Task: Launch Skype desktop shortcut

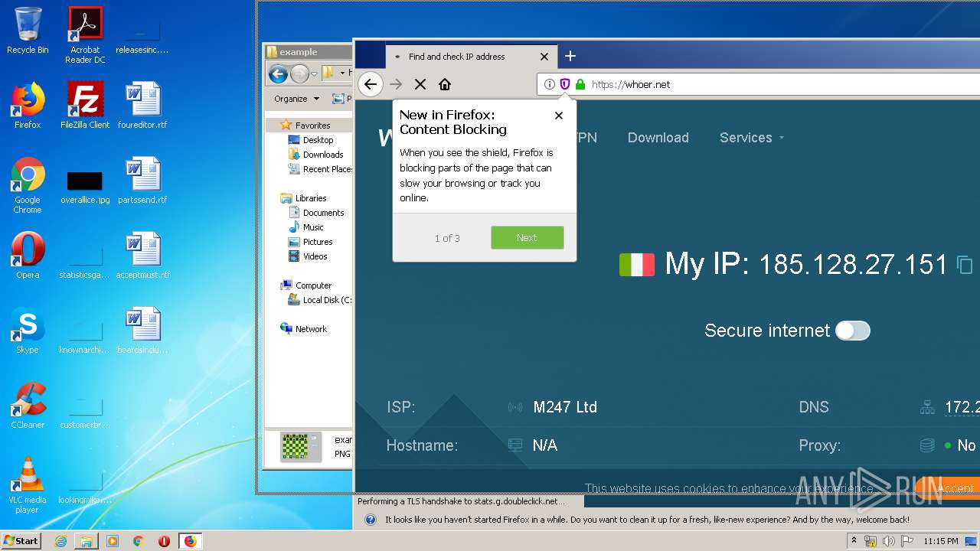Action: click(x=28, y=331)
